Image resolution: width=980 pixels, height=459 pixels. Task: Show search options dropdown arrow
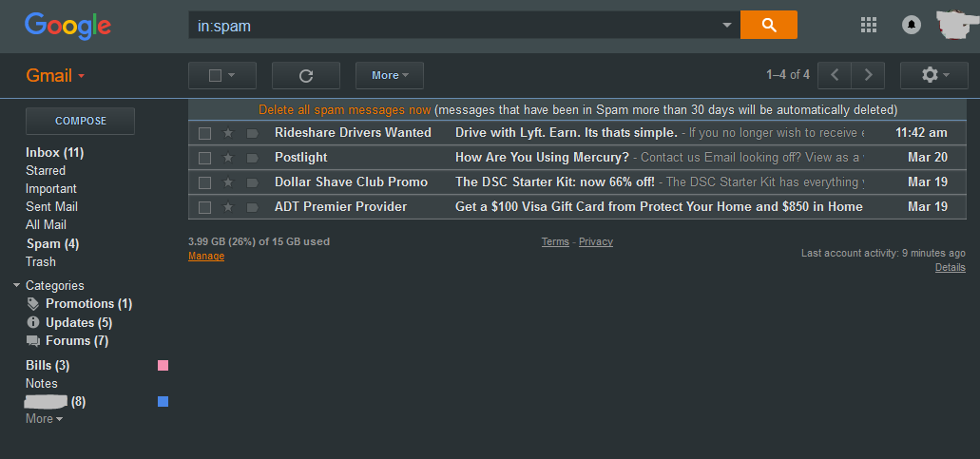pyautogui.click(x=726, y=25)
